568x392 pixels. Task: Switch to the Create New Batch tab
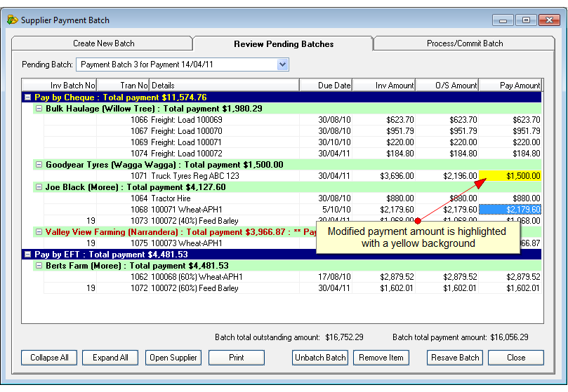click(103, 43)
